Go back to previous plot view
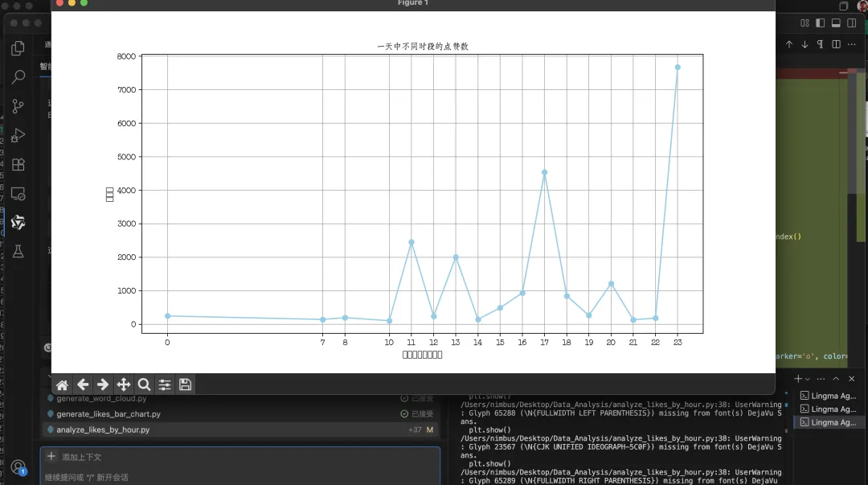The width and height of the screenshot is (868, 485). coord(83,384)
